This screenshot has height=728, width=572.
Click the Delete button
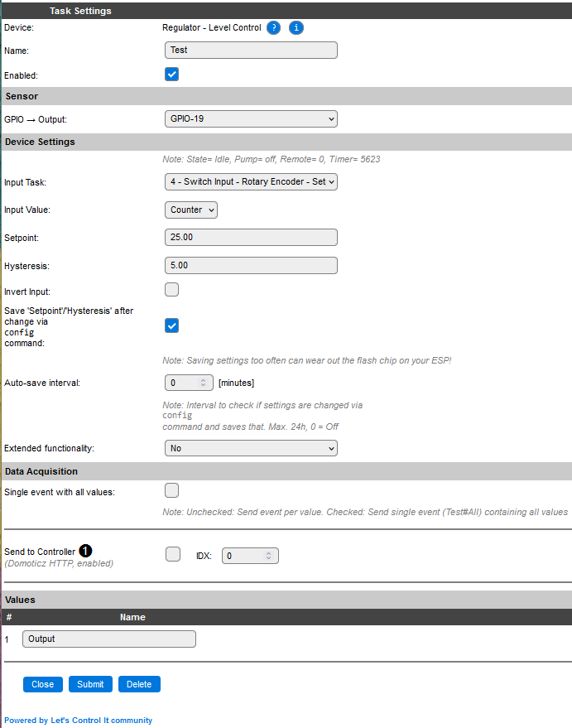[139, 684]
